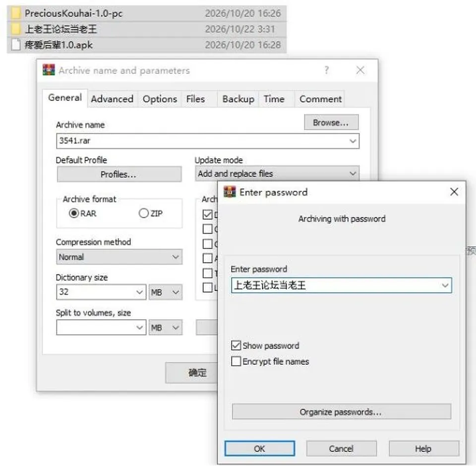The width and height of the screenshot is (476, 466).
Task: Expand the Dictionary size value dropdown
Action: pos(139,292)
